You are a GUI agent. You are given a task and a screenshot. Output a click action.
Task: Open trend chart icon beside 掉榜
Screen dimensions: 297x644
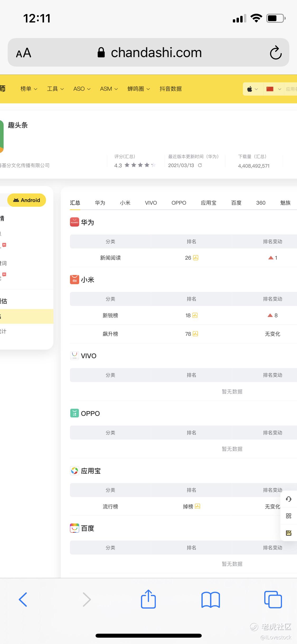tap(197, 506)
